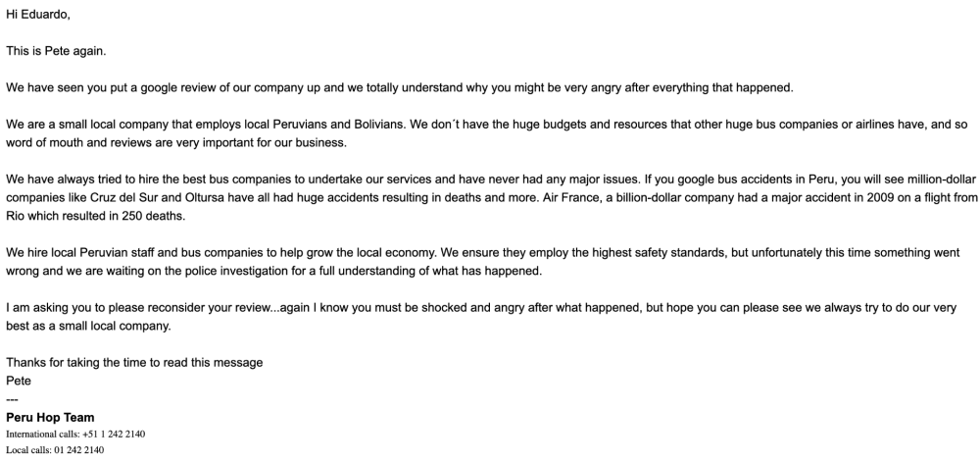
Task: Click the bold "Peru Hop Team" signature
Action: [x=50, y=417]
